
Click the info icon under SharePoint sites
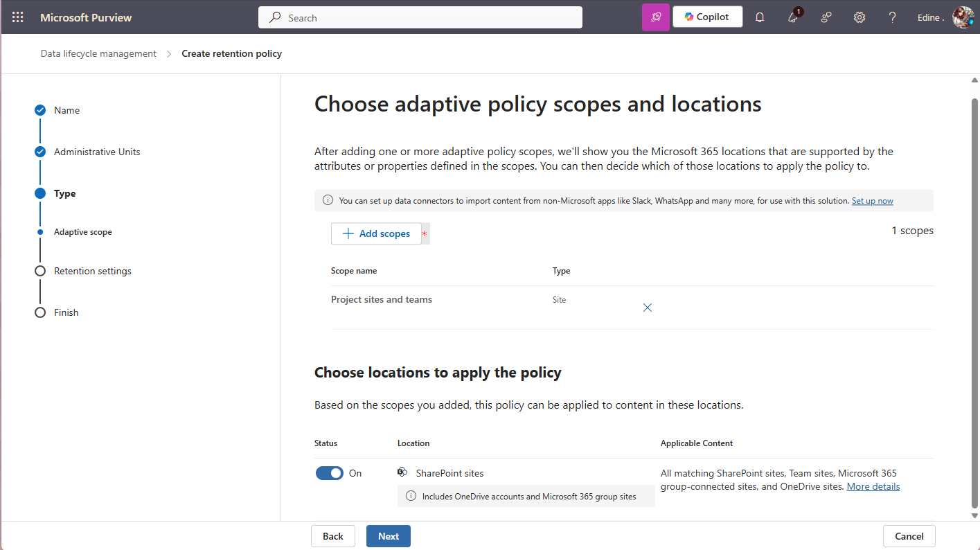coord(410,496)
